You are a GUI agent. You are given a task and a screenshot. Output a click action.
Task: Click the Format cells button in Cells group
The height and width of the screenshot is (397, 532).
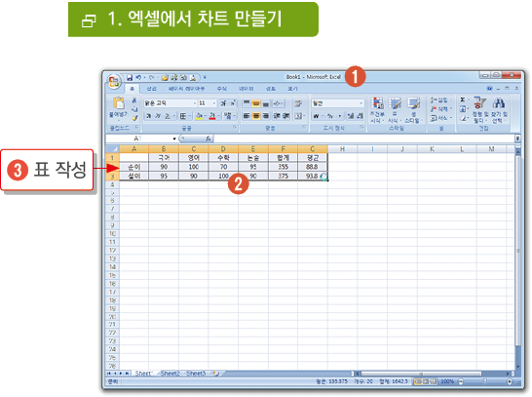[440, 118]
